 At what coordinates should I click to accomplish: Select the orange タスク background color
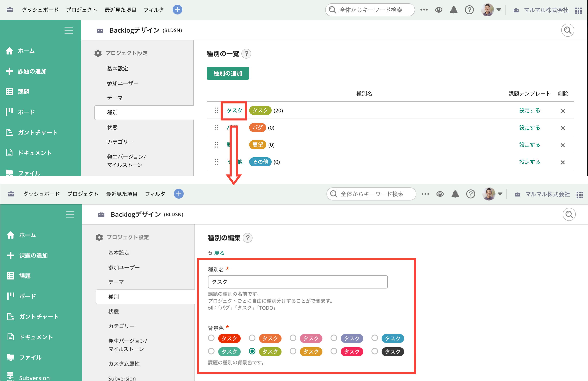pyautogui.click(x=252, y=338)
